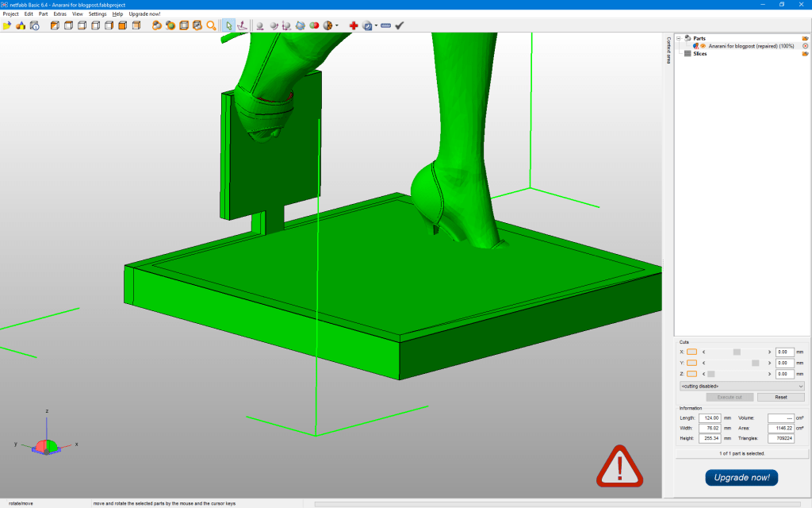This screenshot has height=508, width=812.
Task: Click the Y cut slider handle
Action: coord(755,363)
